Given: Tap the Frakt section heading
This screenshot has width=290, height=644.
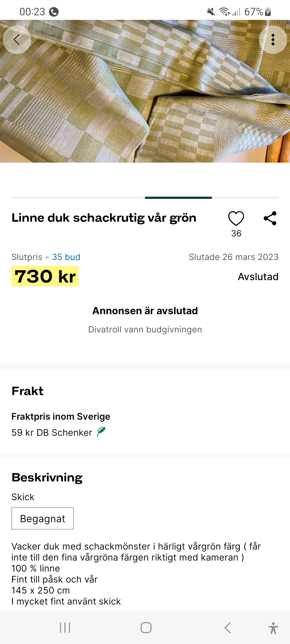Looking at the screenshot, I should tap(27, 391).
